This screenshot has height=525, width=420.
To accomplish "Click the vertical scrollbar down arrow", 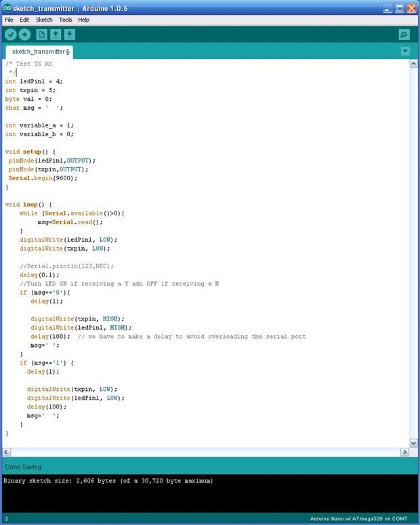I will pos(414,443).
